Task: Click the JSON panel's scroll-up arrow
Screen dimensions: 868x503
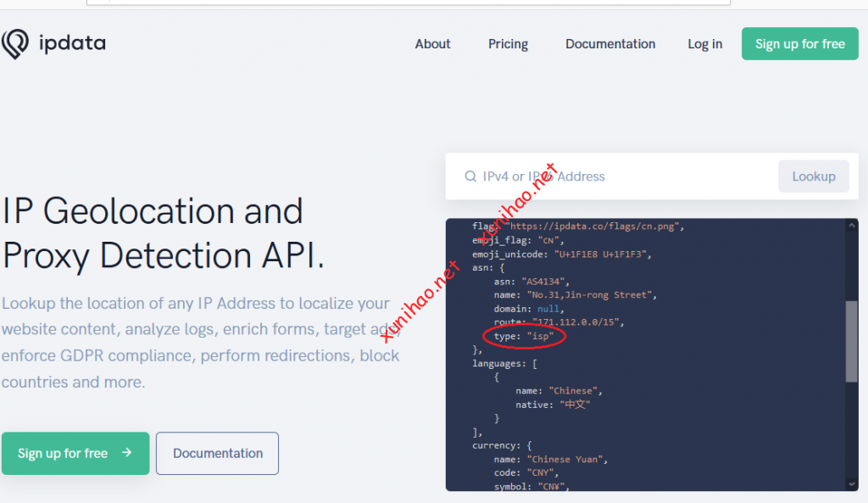Action: point(851,227)
